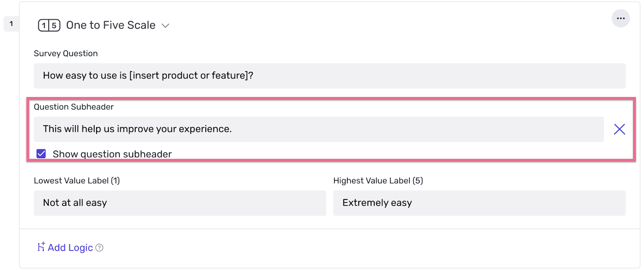Click into the Question Subheader input field
Screen dimensions: 644x272
[318, 129]
